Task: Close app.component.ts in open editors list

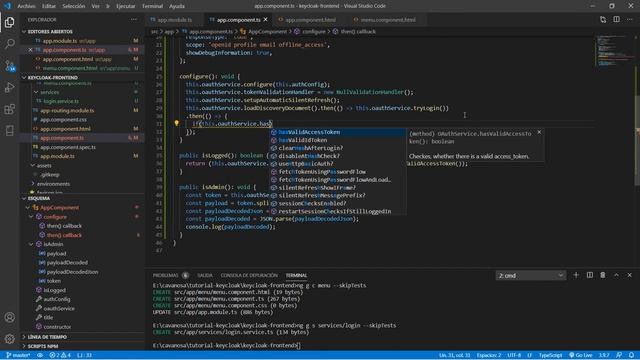Action: [30, 50]
